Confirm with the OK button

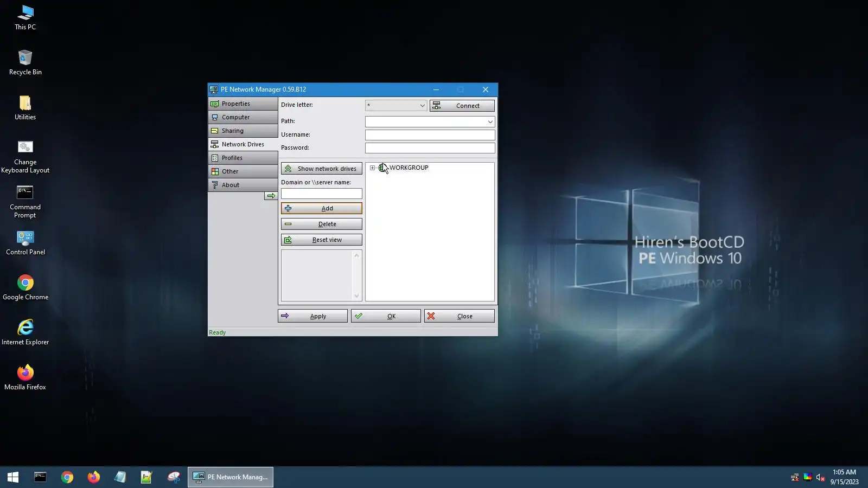pyautogui.click(x=386, y=316)
